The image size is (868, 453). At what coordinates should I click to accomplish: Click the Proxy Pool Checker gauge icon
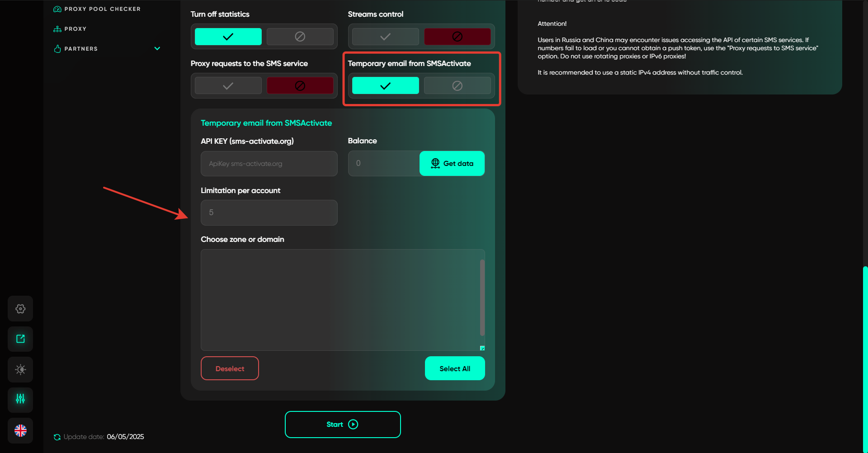(x=57, y=9)
